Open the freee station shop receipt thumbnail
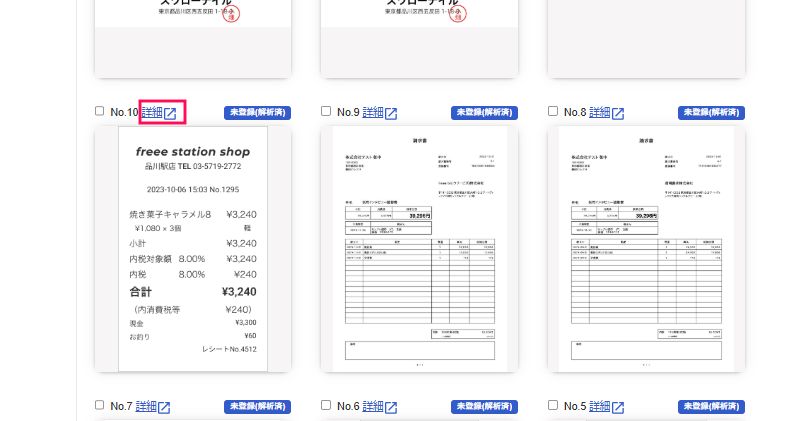 tap(193, 249)
